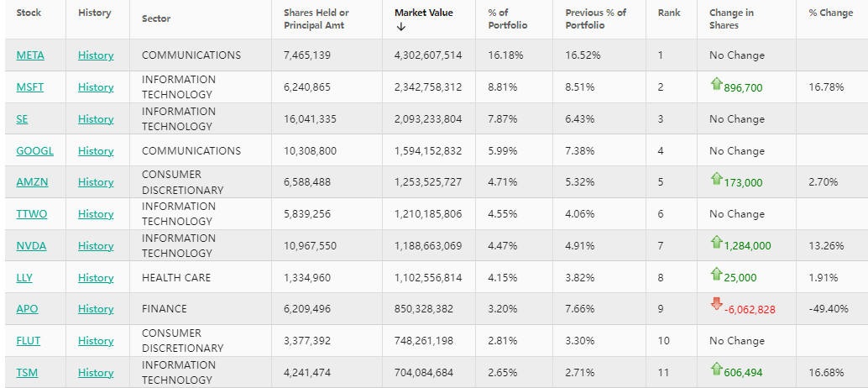Sort by Rank column header
The width and height of the screenshot is (868, 388).
(x=669, y=13)
